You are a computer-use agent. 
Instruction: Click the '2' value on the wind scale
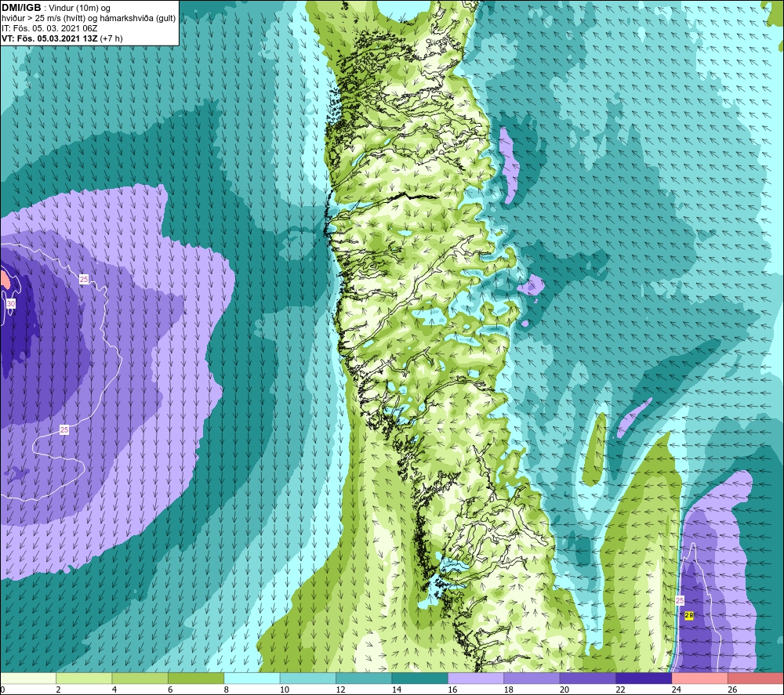[x=59, y=690]
